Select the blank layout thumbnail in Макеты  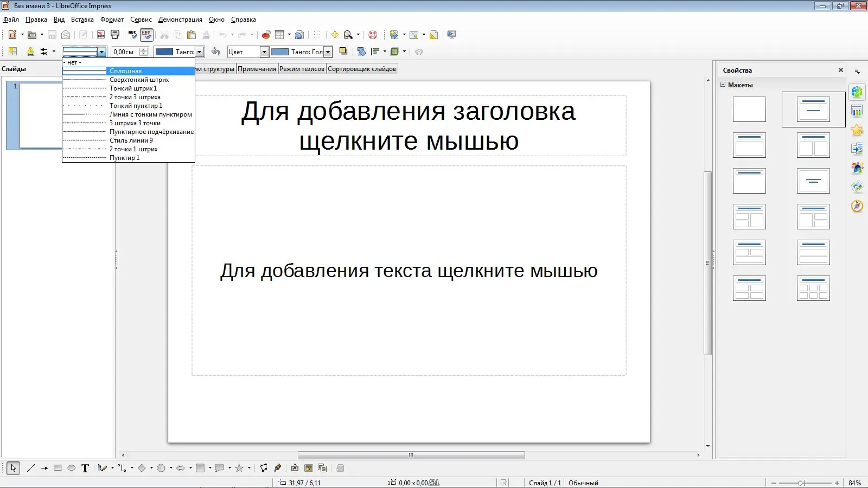pyautogui.click(x=749, y=109)
